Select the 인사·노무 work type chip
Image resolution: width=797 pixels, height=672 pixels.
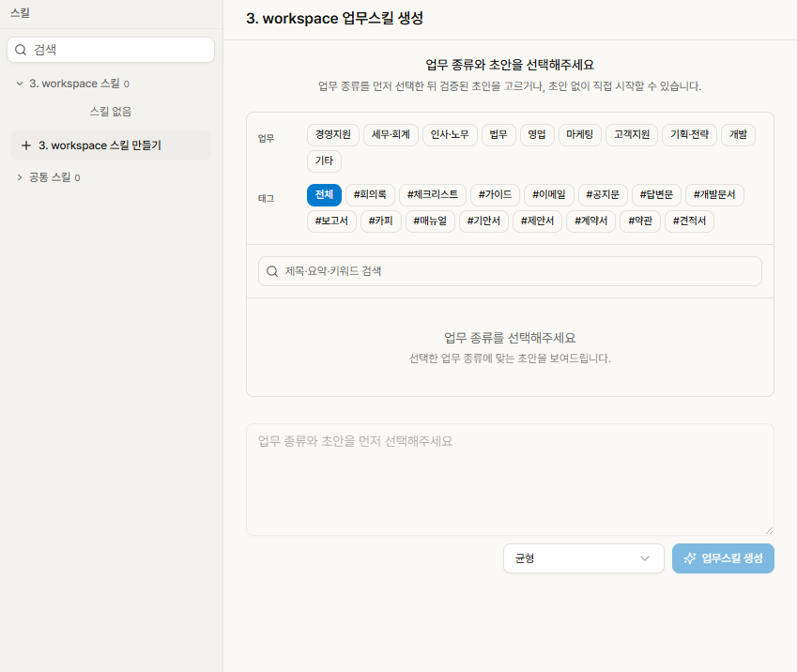450,135
